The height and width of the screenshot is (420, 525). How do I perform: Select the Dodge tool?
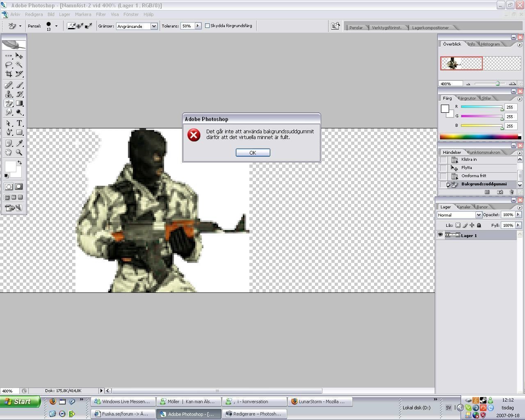(19, 112)
